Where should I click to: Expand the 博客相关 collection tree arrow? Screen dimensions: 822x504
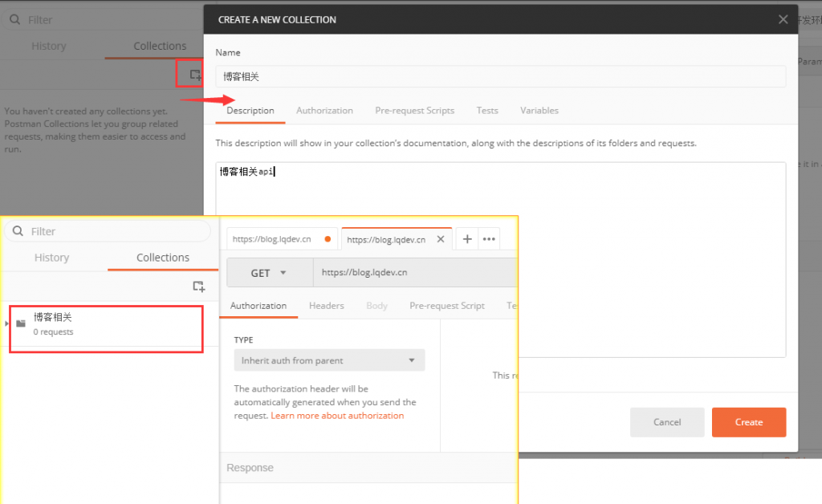[x=6, y=323]
